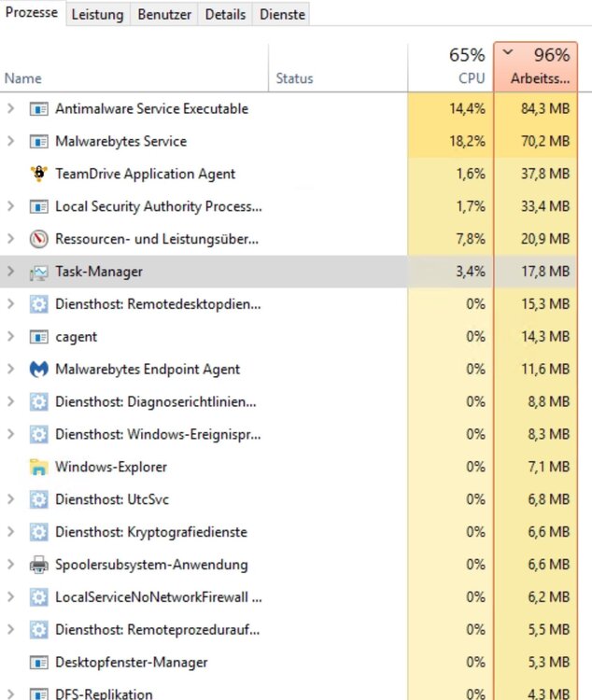Click the Name column header
The image size is (592, 700).
click(23, 78)
